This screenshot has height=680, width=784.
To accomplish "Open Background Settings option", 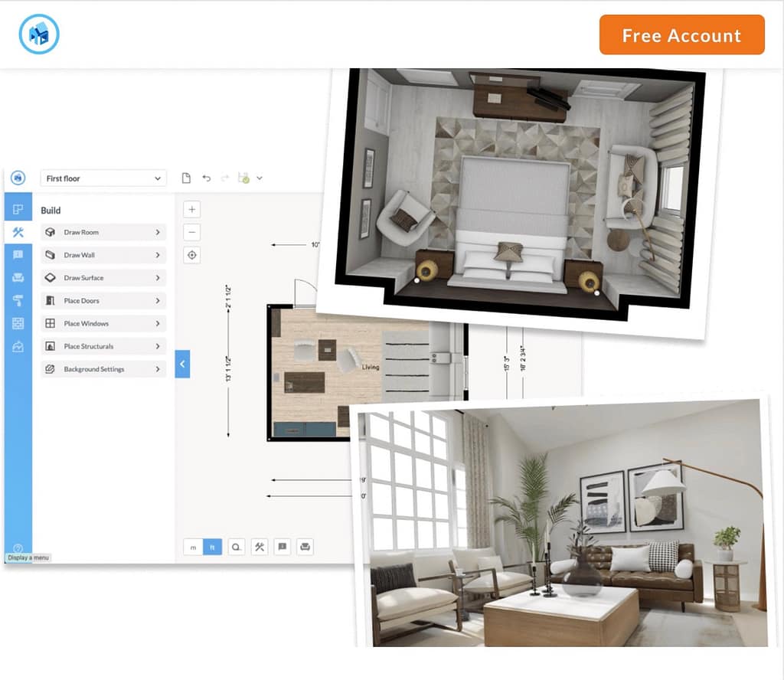I will 103,369.
